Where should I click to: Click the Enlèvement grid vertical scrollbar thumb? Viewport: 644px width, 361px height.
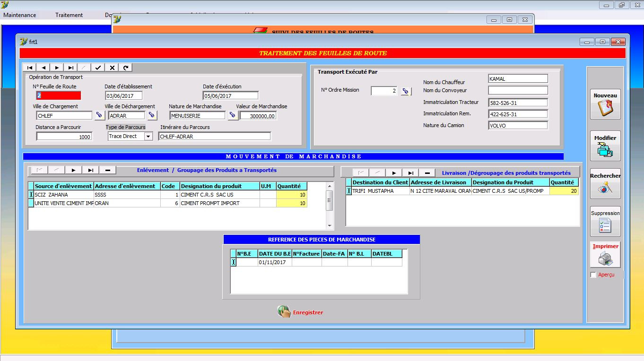330,200
